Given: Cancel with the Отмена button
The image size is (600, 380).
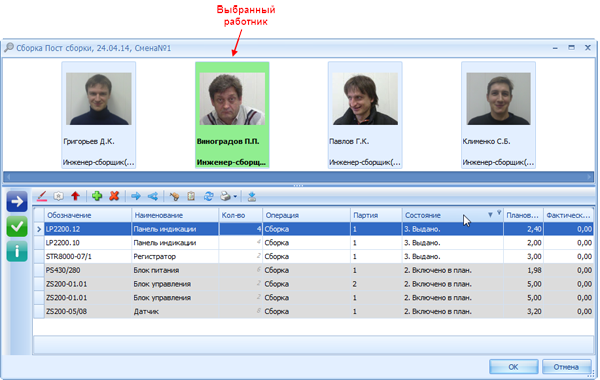Looking at the screenshot, I should (x=566, y=367).
